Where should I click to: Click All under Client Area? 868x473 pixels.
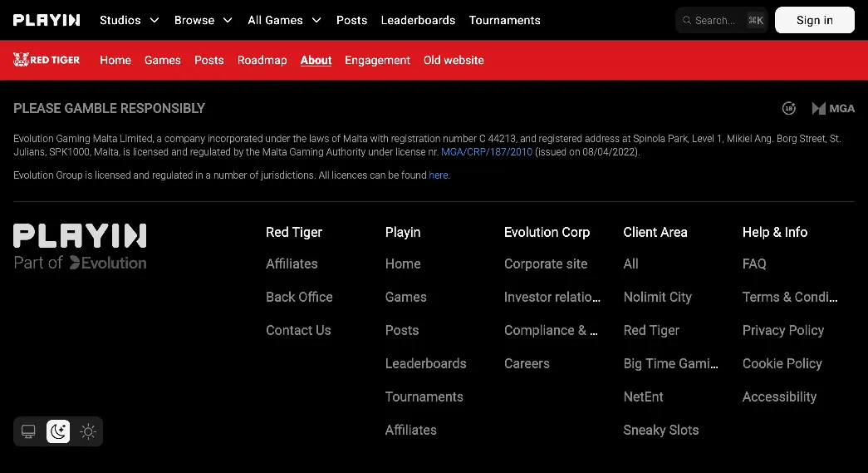point(630,264)
